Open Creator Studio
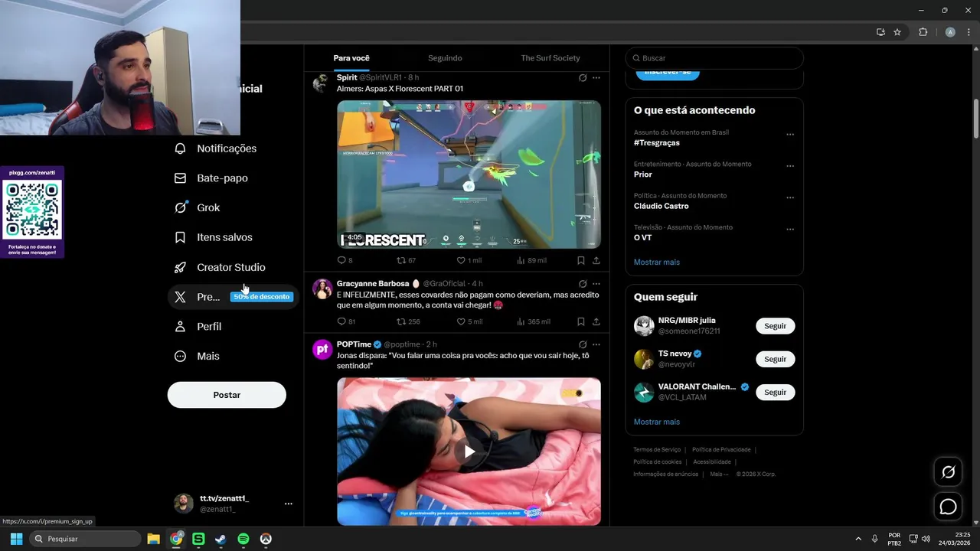 point(221,267)
